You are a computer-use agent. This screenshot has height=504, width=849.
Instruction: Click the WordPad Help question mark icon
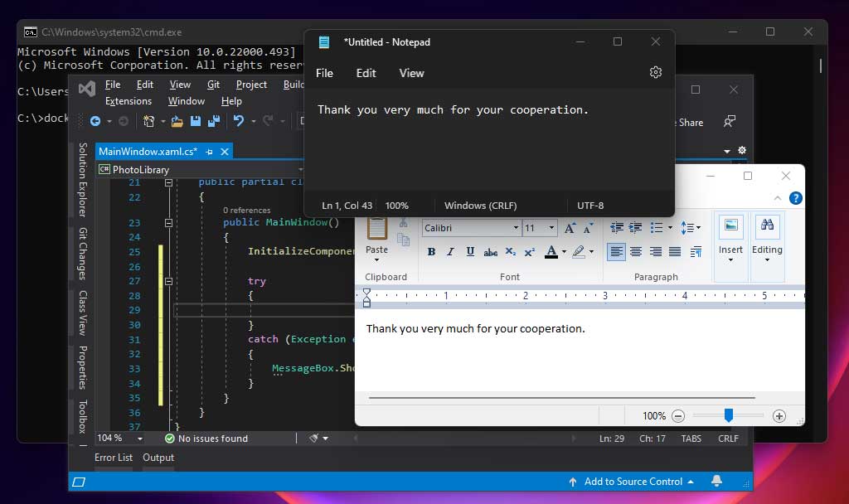(x=795, y=198)
